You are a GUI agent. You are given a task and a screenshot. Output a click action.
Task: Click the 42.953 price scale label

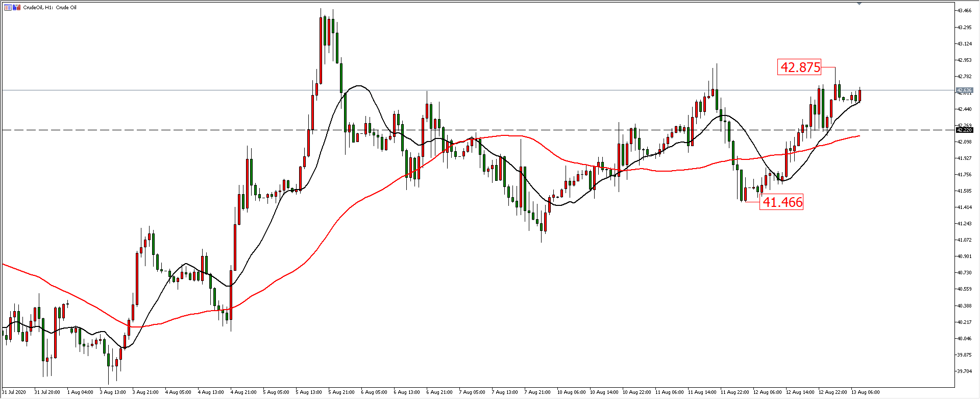click(964, 60)
